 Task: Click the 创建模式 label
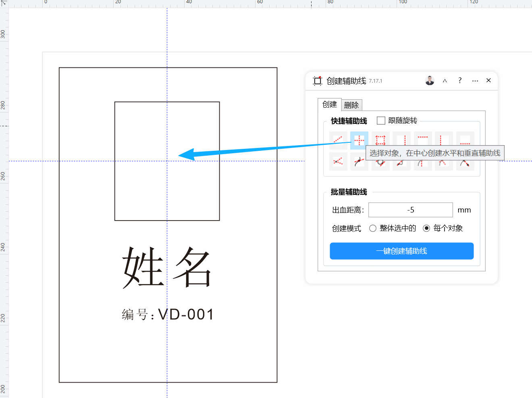tap(347, 228)
